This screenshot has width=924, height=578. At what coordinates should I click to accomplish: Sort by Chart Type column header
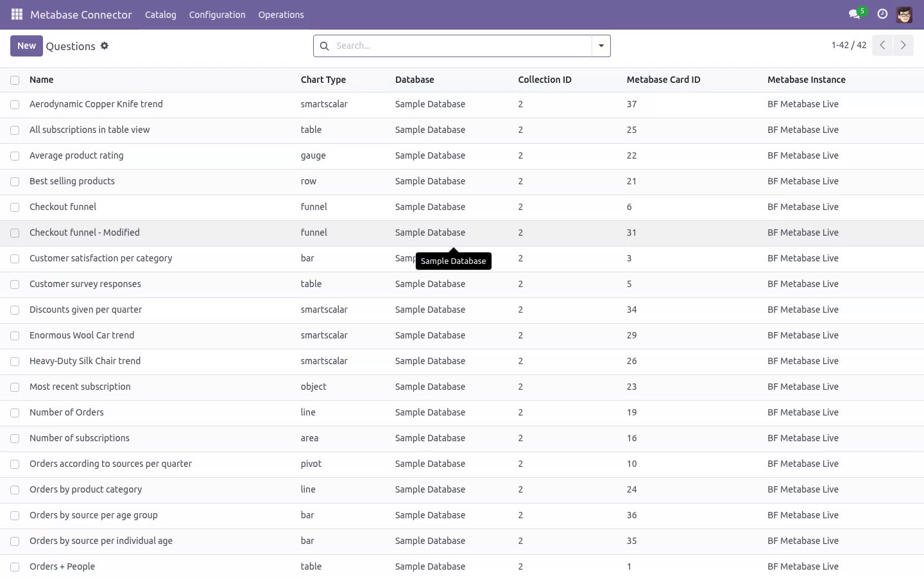[323, 80]
